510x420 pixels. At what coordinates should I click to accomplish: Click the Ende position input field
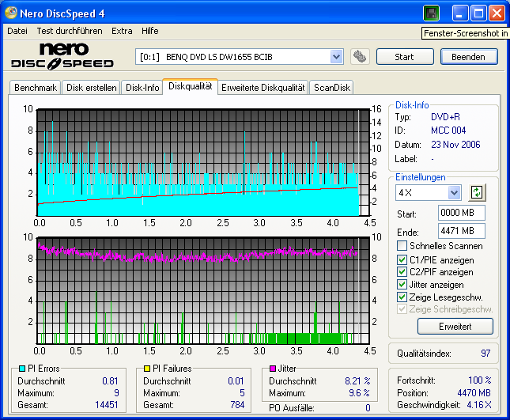tap(461, 231)
